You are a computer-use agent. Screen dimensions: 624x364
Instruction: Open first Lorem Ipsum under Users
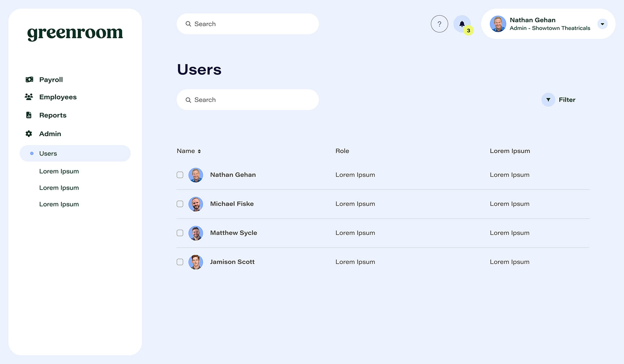point(59,171)
